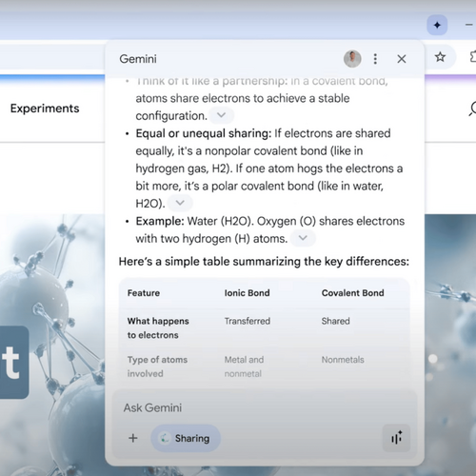Click the 'Covalent Bond' column header
Screen dimensions: 476x476
pyautogui.click(x=352, y=293)
